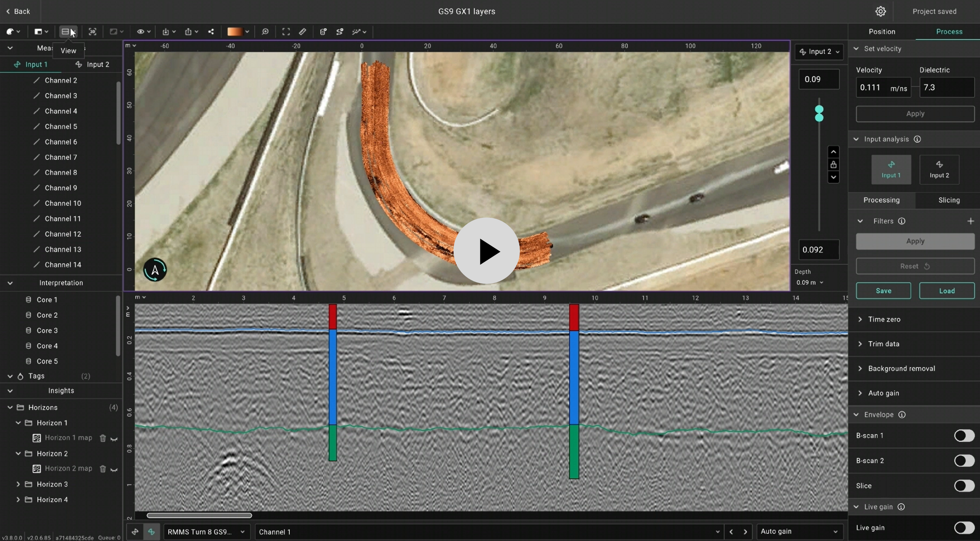Open the Slicing tab
The height and width of the screenshot is (541, 980).
point(949,200)
